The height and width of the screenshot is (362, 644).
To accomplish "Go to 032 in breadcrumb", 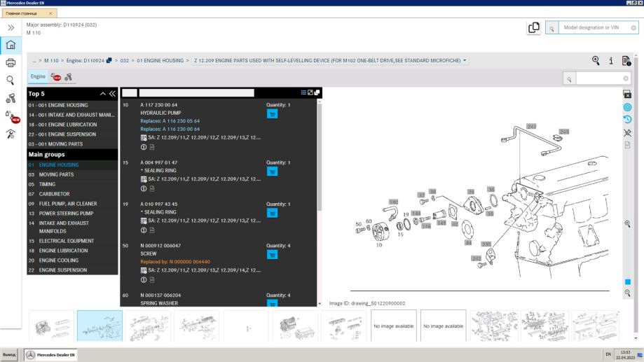I will tap(124, 60).
